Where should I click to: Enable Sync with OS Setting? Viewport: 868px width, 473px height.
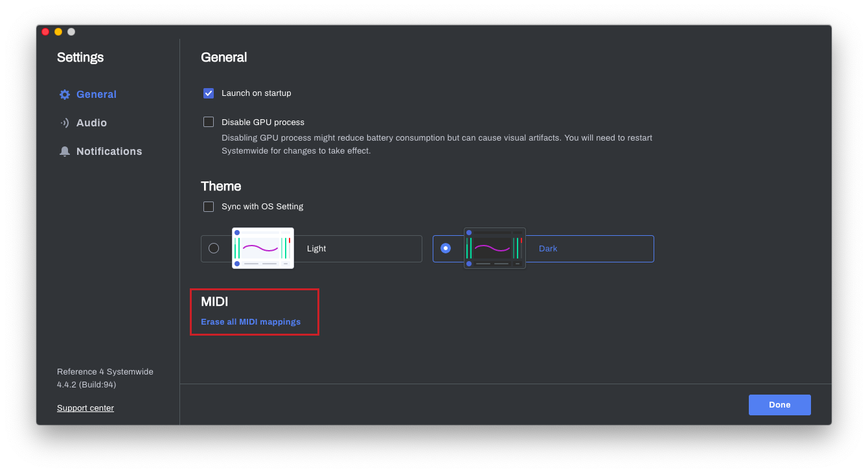pos(209,207)
